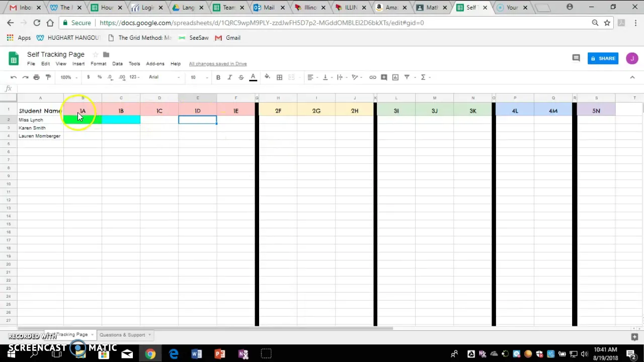The width and height of the screenshot is (644, 362).
Task: Open the Format menu
Action: pyautogui.click(x=99, y=64)
